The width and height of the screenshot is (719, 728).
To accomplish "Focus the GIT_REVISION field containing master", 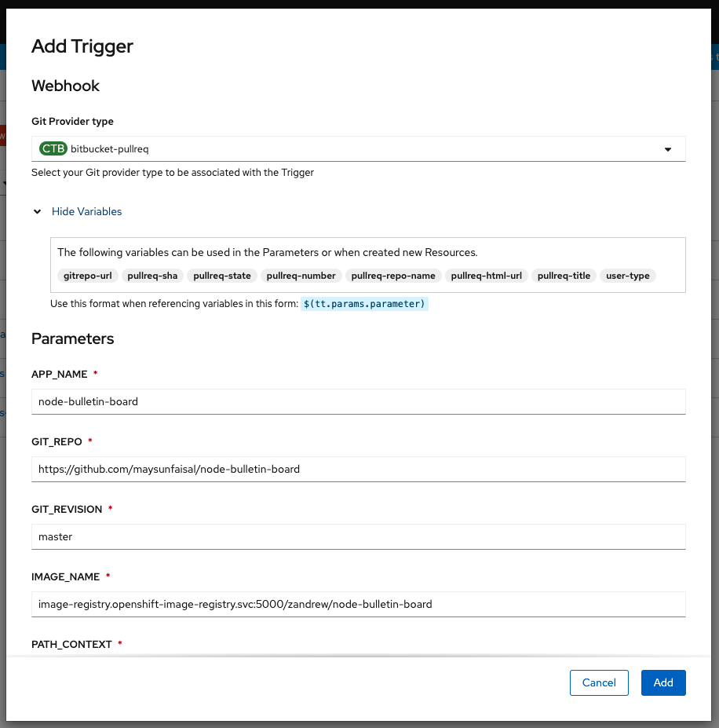I will tap(358, 536).
